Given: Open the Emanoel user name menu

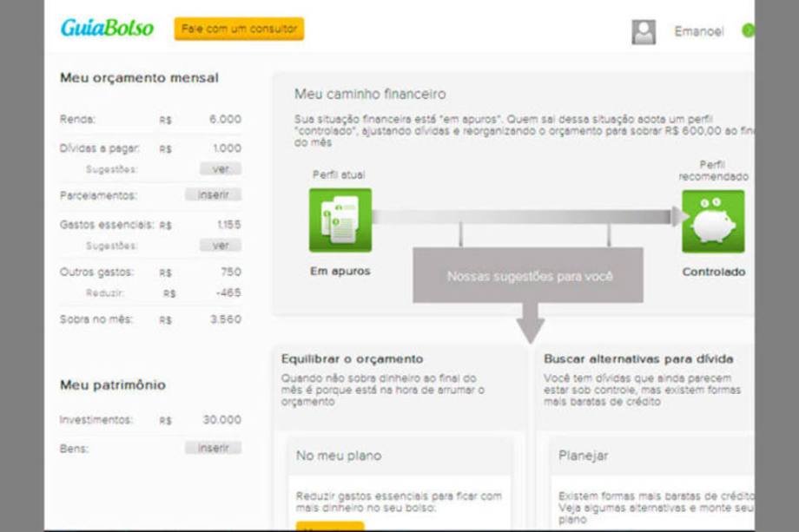Looking at the screenshot, I should 699,31.
